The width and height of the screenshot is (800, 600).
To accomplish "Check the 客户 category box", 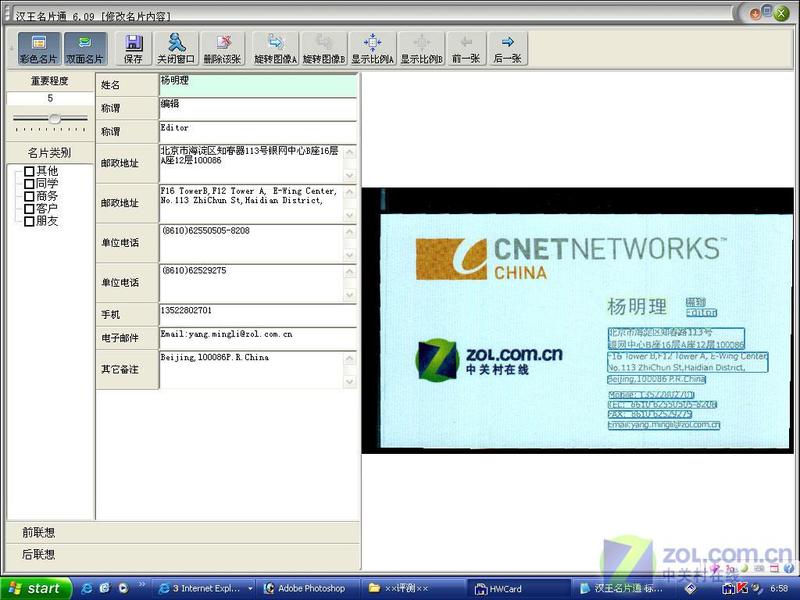I will click(29, 208).
